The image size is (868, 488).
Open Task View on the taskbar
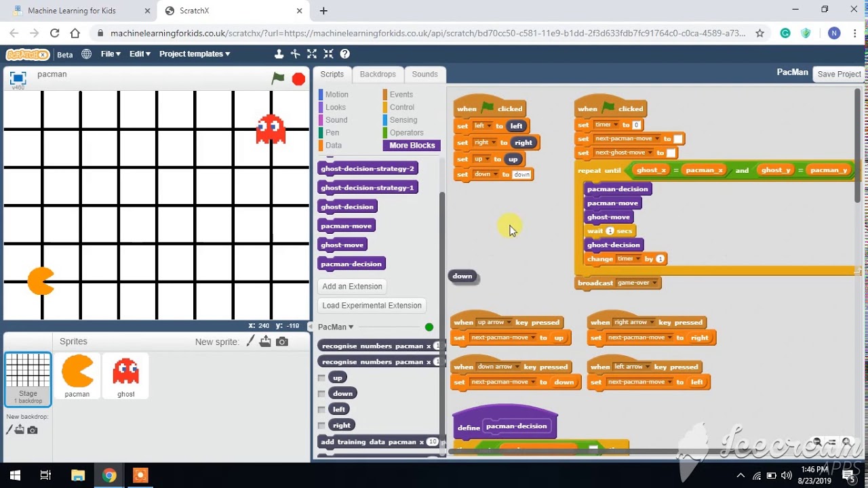46,475
